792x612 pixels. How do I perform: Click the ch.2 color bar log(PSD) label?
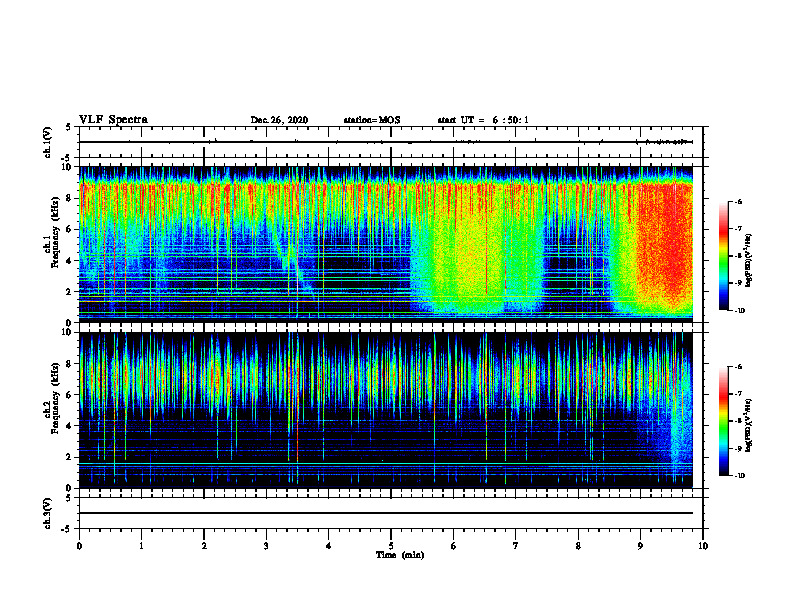pyautogui.click(x=749, y=426)
